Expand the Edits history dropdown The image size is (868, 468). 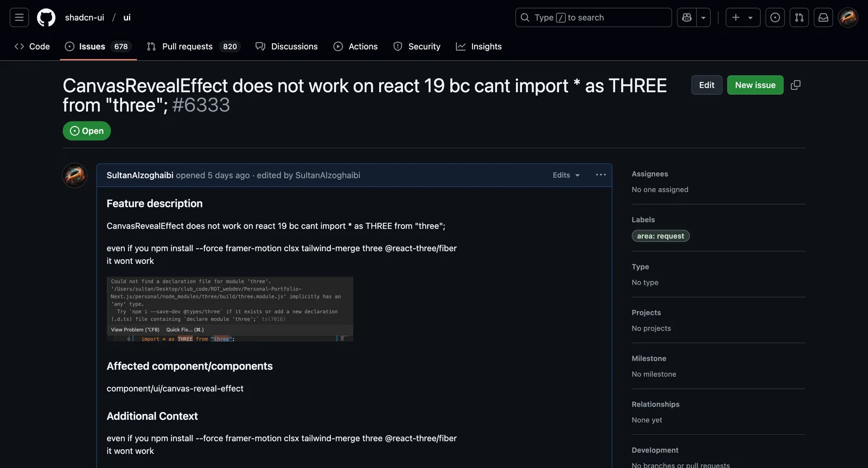(x=566, y=175)
